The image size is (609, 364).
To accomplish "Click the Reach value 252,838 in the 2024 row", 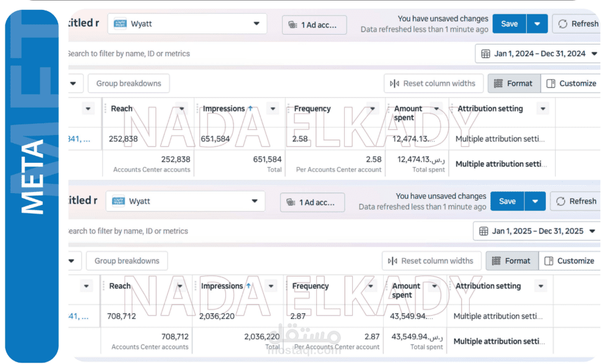I will (123, 139).
